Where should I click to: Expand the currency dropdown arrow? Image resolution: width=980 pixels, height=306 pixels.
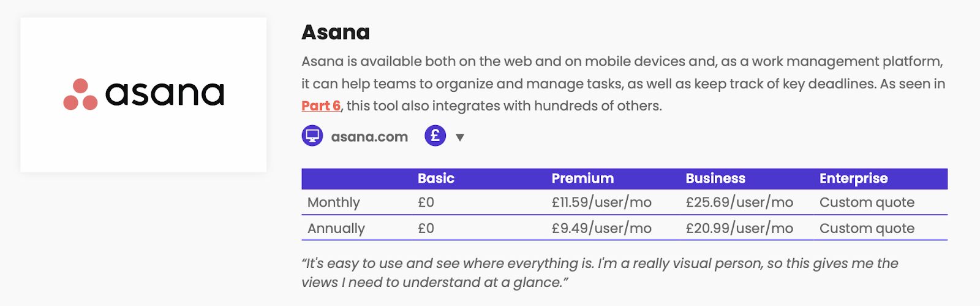pyautogui.click(x=460, y=137)
